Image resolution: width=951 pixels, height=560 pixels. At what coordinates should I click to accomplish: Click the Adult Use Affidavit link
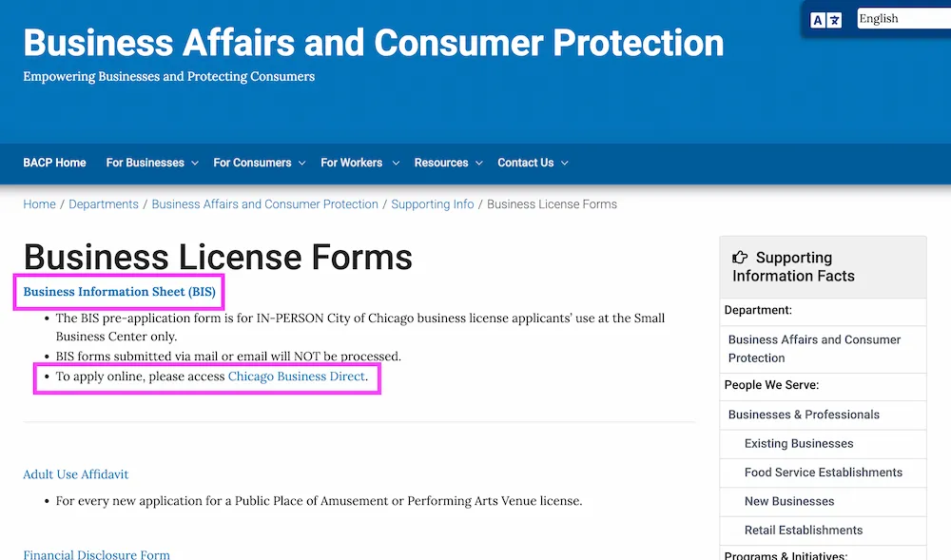(75, 473)
